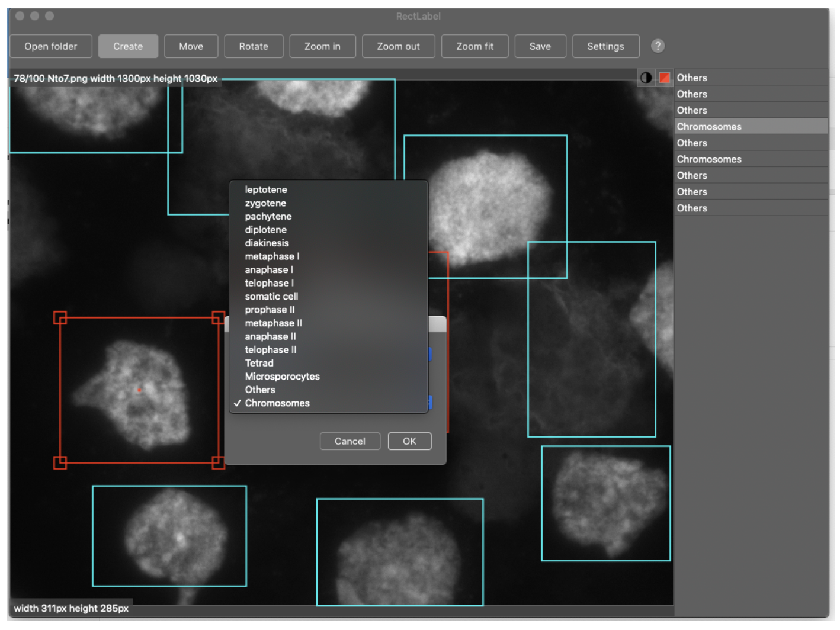Select Tetrad from the dropdown list
The height and width of the screenshot is (630, 840).
tap(259, 363)
